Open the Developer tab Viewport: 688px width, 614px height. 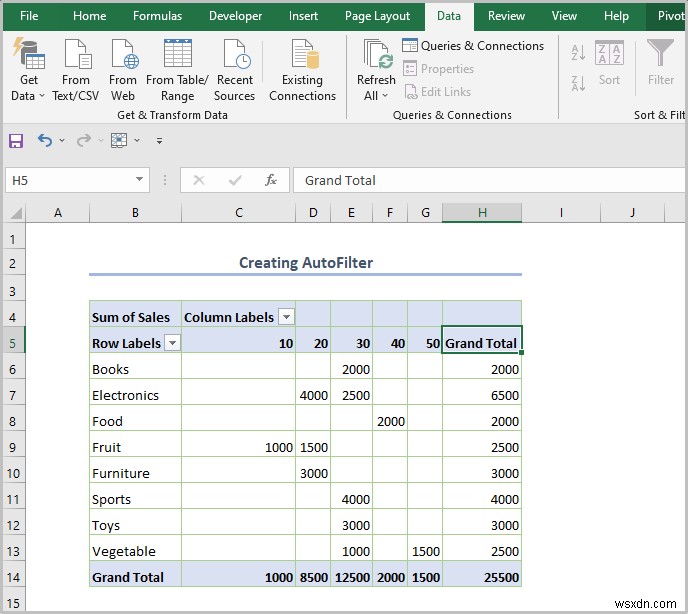click(x=235, y=16)
